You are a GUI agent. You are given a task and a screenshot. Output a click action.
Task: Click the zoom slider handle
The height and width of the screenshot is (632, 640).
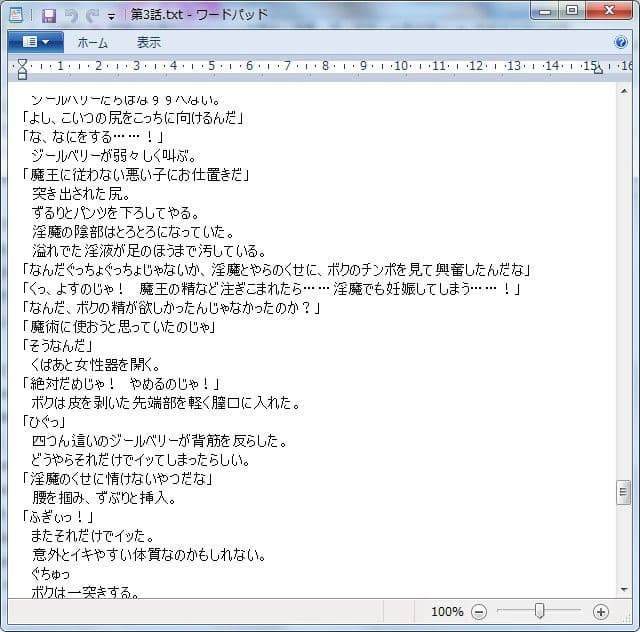tap(539, 611)
